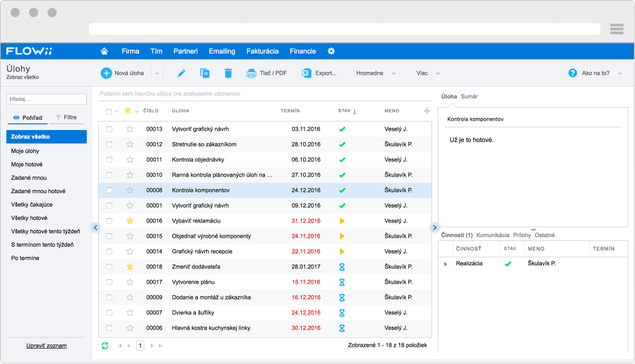Go to the first page arrow
This screenshot has height=364, width=635.
click(x=119, y=346)
